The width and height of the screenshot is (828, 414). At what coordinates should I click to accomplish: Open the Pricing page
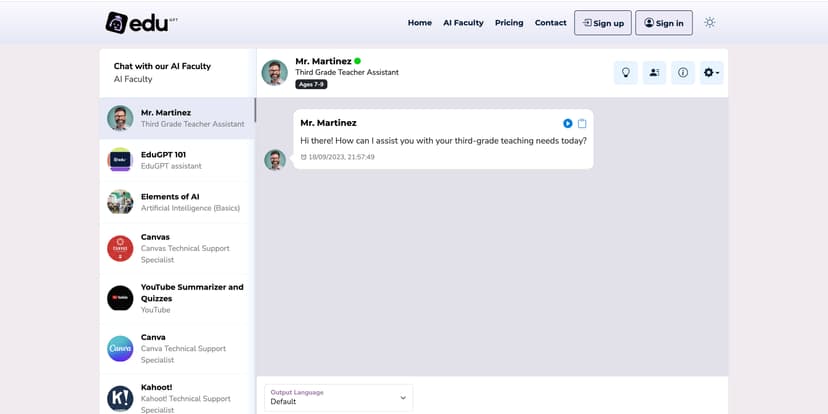tap(509, 23)
